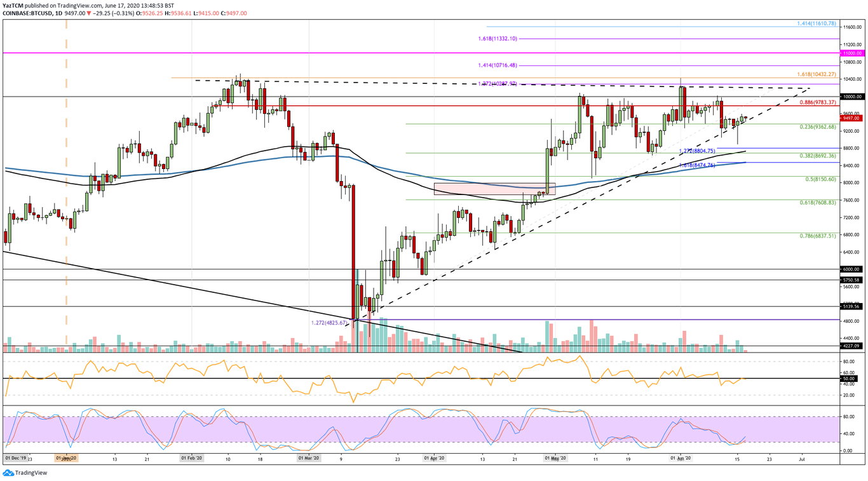Click the red current price label 9497.00

(x=851, y=118)
